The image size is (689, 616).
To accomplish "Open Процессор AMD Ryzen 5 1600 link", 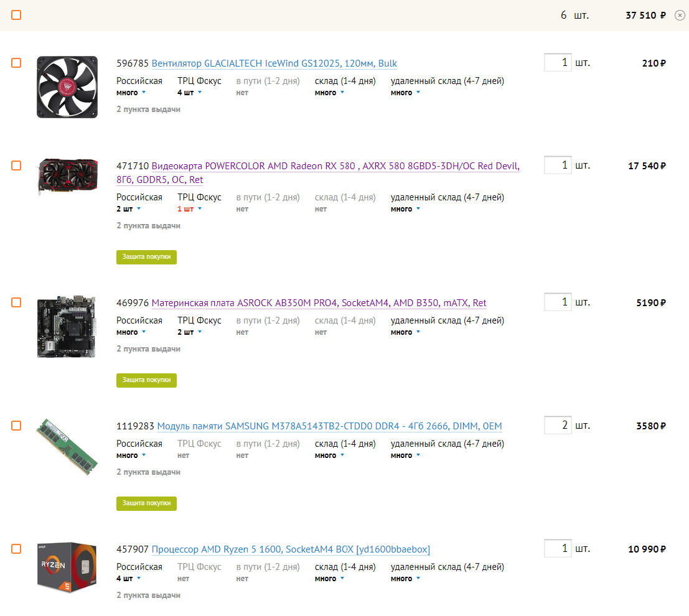I will pos(291,549).
